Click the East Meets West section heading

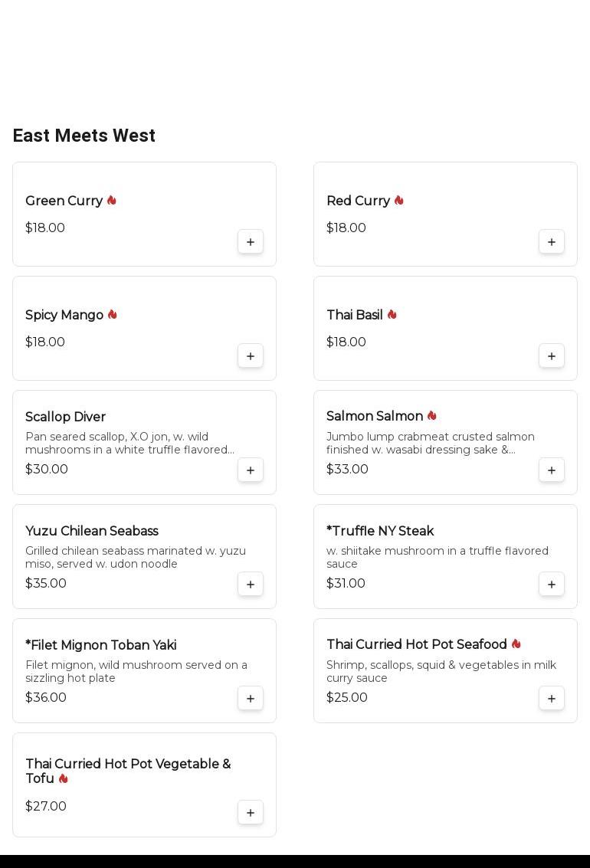pyautogui.click(x=84, y=136)
